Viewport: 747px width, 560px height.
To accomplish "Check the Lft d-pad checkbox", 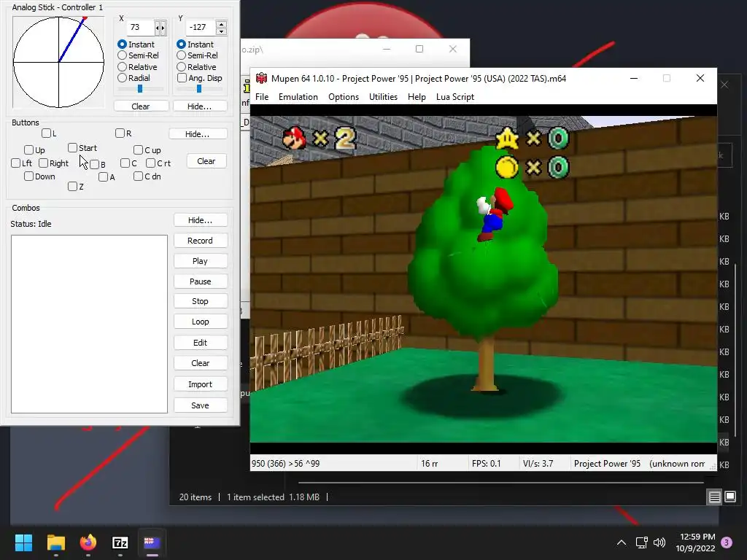I will point(16,163).
